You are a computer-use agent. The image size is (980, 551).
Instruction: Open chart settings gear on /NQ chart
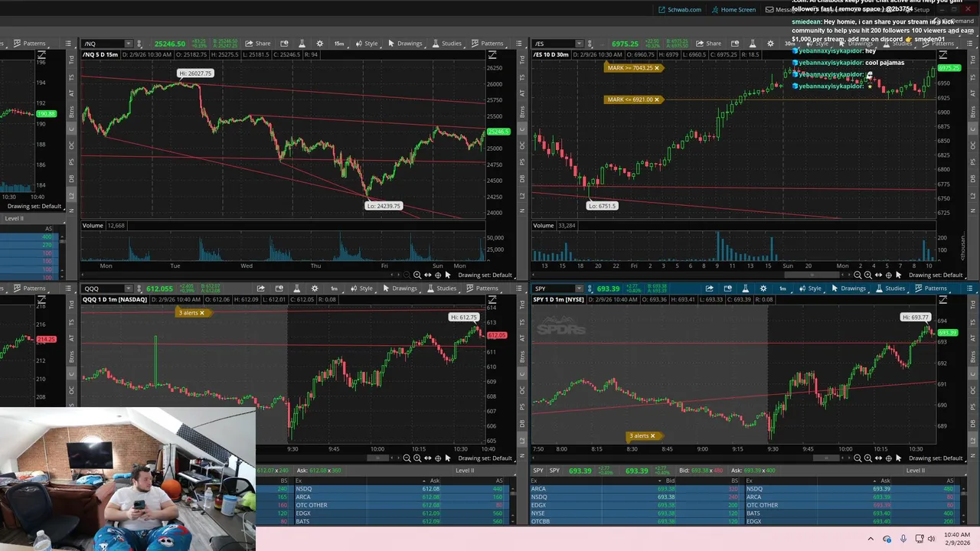coord(319,44)
